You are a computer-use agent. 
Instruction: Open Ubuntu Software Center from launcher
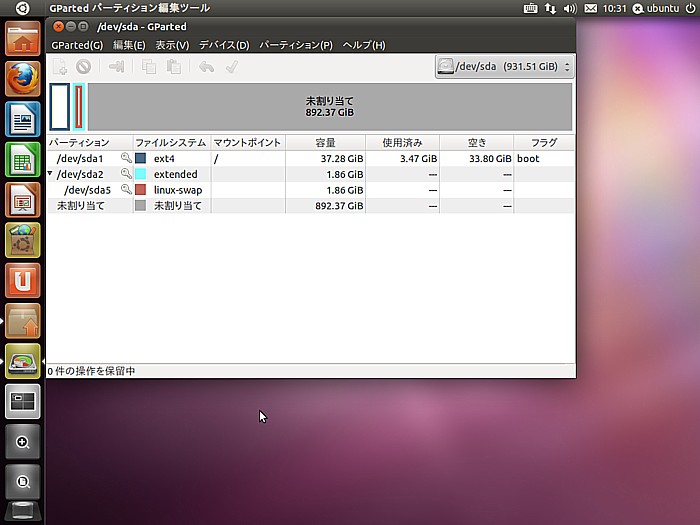[23, 240]
